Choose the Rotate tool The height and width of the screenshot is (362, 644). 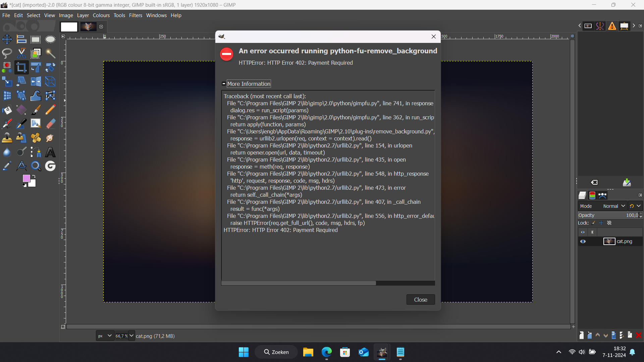50,67
